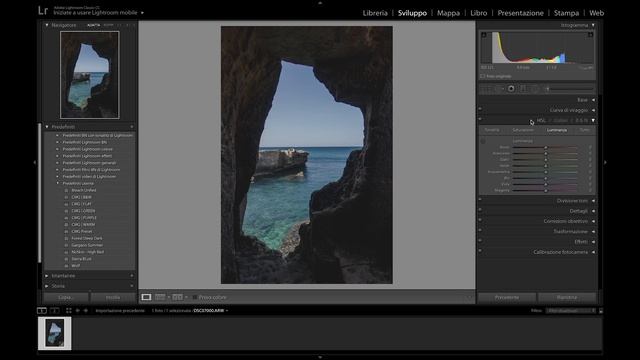This screenshot has width=640, height=360.
Task: Select the Spot Removal tool
Action: click(499, 89)
